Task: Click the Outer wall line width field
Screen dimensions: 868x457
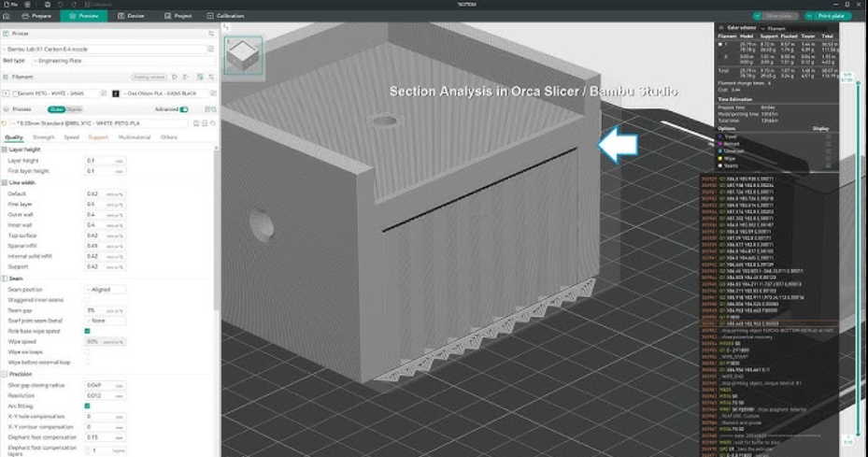Action: [105, 215]
